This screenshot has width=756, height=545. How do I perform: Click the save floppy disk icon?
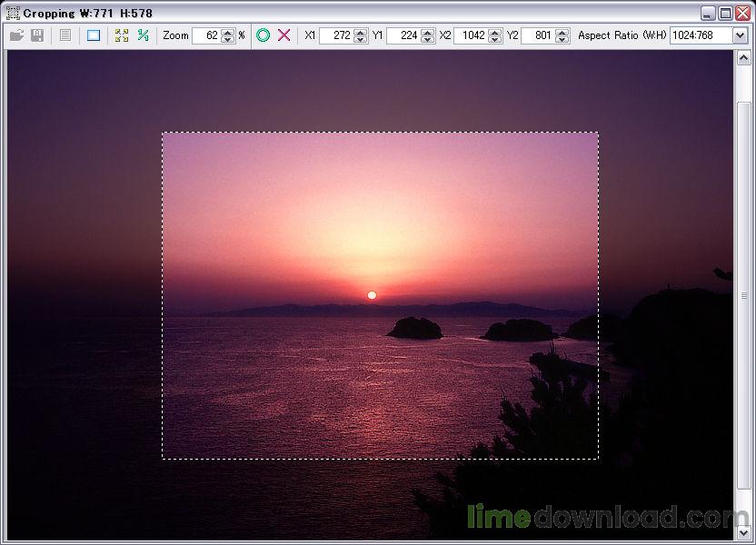click(x=37, y=35)
